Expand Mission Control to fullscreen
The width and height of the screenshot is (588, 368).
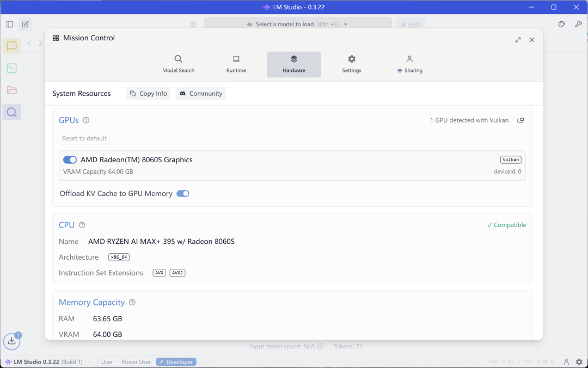coord(518,40)
